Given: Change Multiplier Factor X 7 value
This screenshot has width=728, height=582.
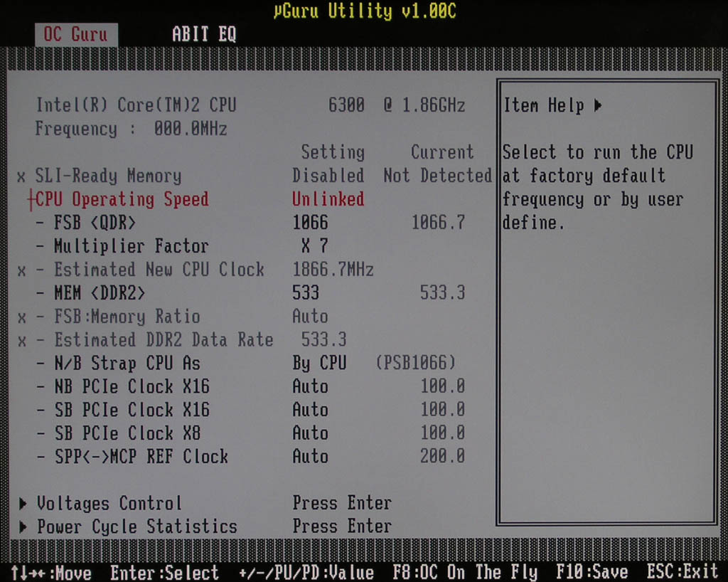Looking at the screenshot, I should pyautogui.click(x=315, y=245).
